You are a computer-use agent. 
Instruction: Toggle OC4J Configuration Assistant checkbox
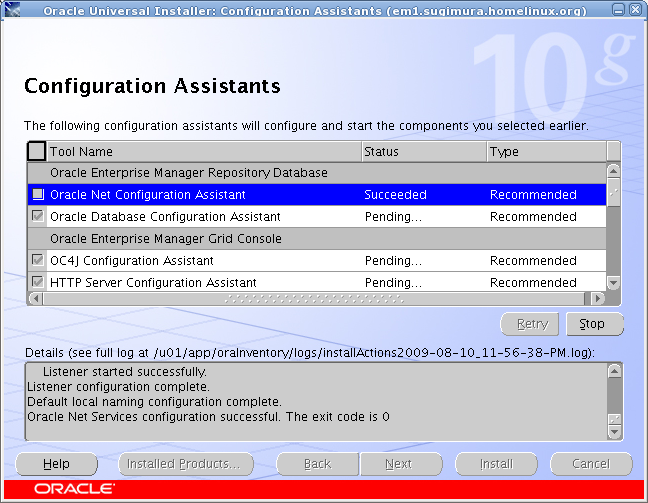38,260
